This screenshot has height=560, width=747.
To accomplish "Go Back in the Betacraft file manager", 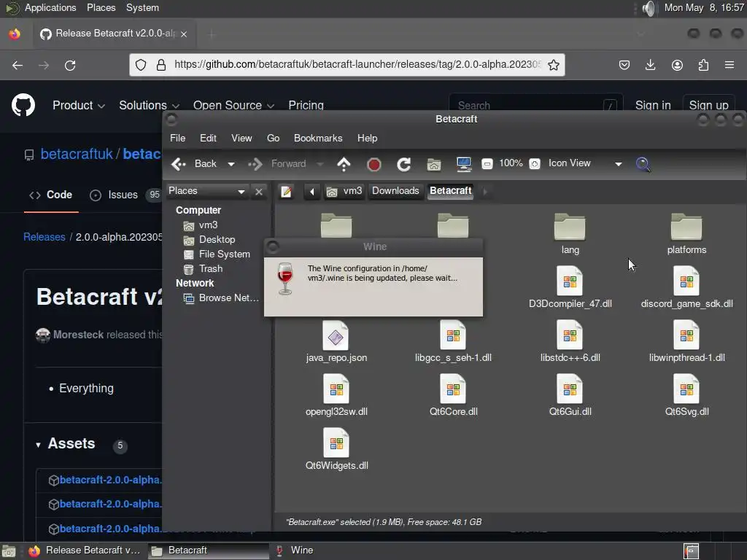I will pyautogui.click(x=193, y=164).
